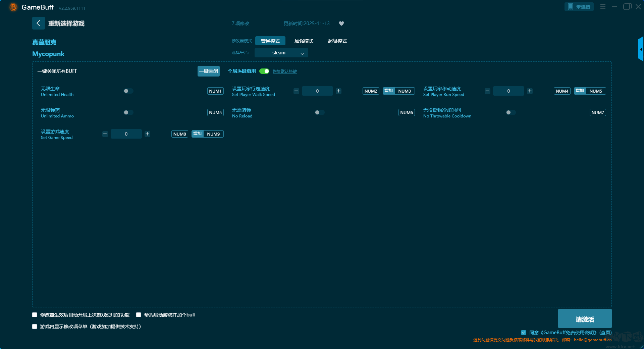Screen dimensions: 644x349
Task: Open the steam platform dropdown
Action: click(x=281, y=53)
